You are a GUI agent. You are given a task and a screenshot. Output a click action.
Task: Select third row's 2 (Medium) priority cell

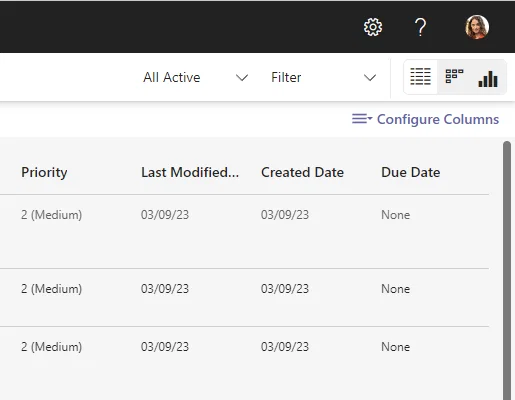click(x=51, y=347)
